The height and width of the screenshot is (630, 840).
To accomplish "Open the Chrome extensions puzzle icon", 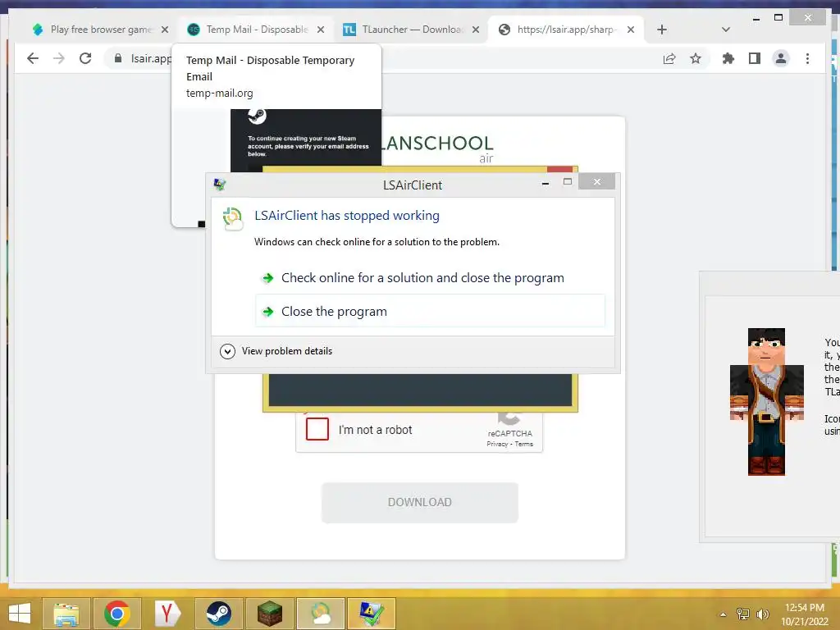I will point(728,58).
